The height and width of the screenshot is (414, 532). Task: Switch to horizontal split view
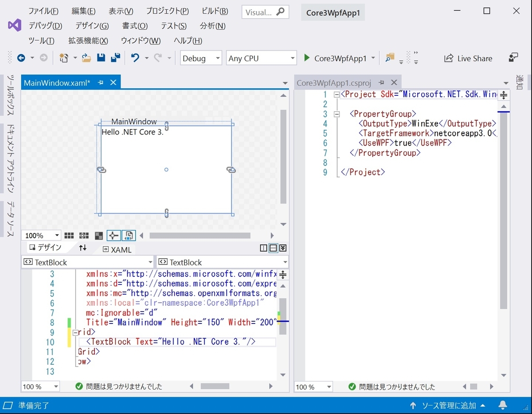coord(274,248)
